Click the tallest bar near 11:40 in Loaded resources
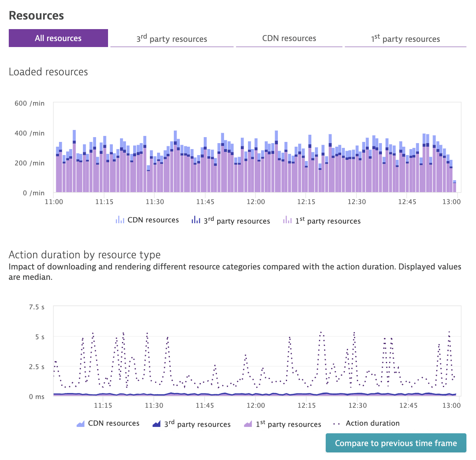 point(175,159)
